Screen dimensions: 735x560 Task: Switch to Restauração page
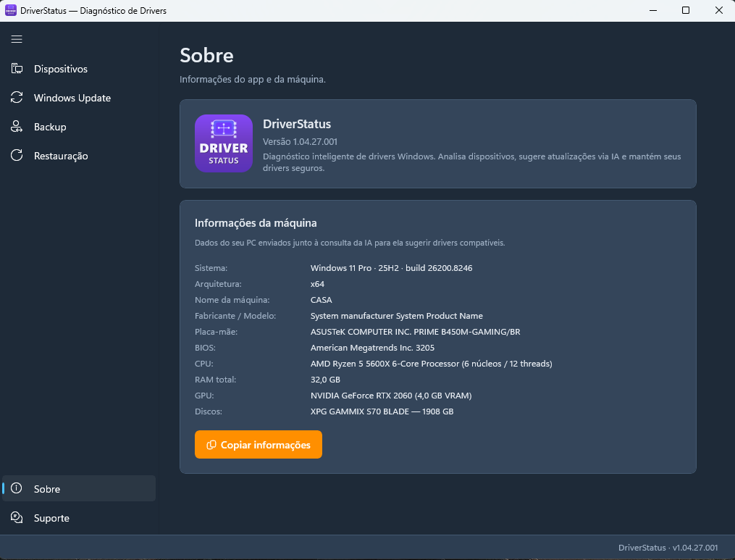tap(79, 156)
